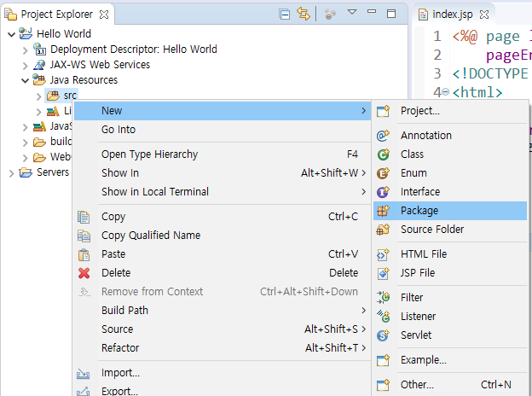Image resolution: width=532 pixels, height=396 pixels.
Task: Close the Project Explorer tab
Action: 104,15
